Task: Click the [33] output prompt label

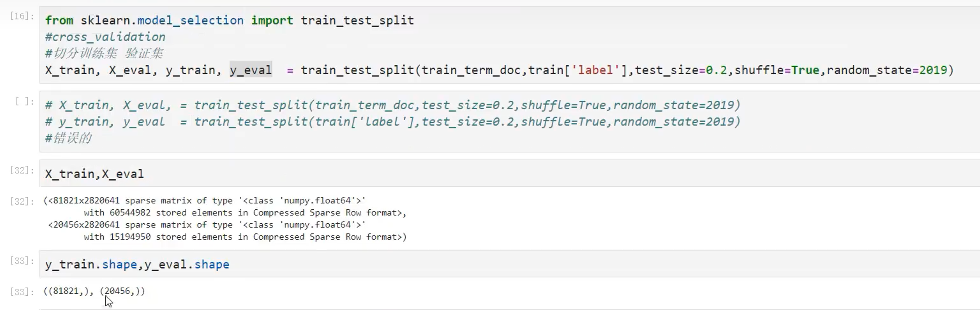Action: click(x=22, y=292)
